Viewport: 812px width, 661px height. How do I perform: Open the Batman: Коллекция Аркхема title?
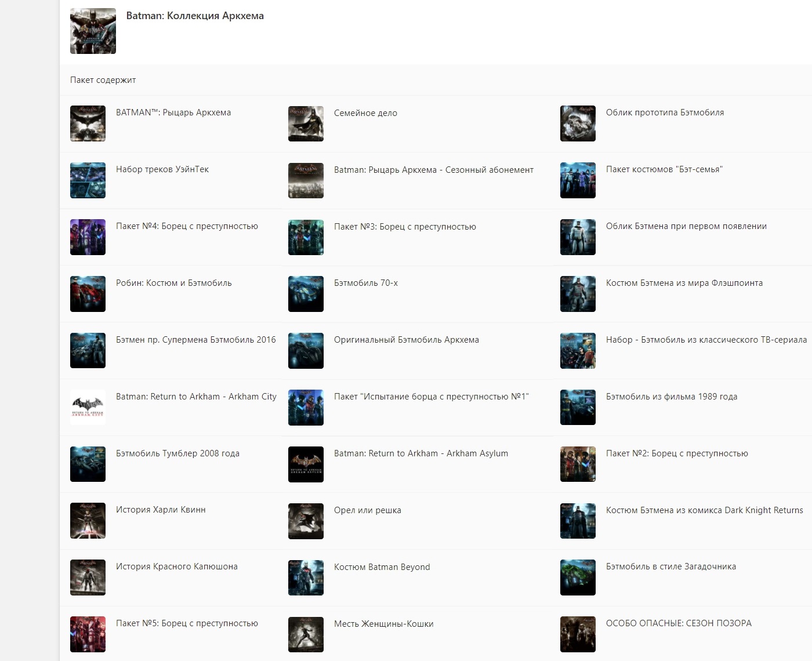click(x=195, y=16)
